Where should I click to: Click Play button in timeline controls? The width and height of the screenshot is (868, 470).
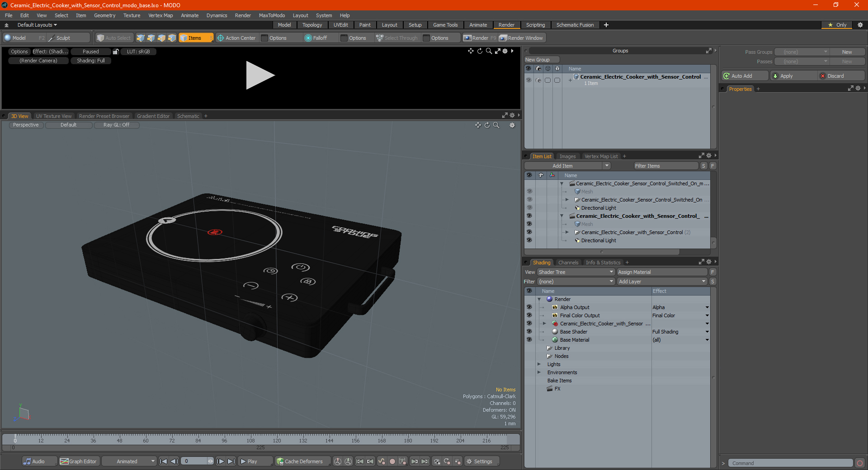tap(255, 461)
